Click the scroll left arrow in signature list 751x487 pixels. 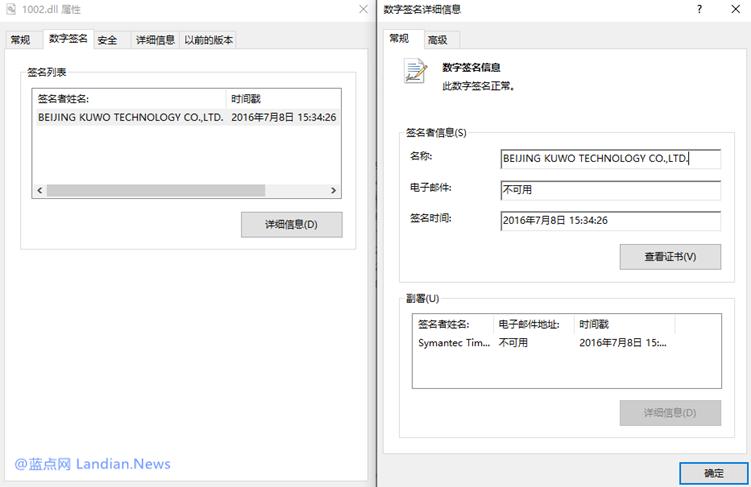point(40,191)
